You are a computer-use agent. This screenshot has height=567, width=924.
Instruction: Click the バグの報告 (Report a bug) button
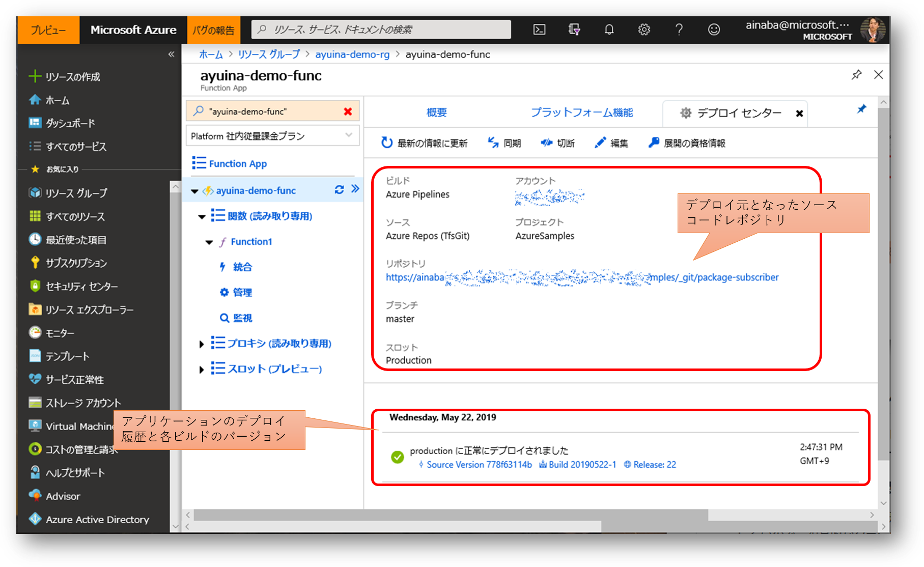click(x=213, y=30)
